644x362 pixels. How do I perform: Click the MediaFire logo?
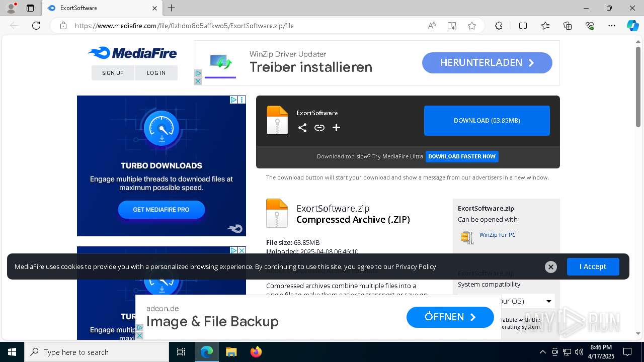tap(132, 53)
